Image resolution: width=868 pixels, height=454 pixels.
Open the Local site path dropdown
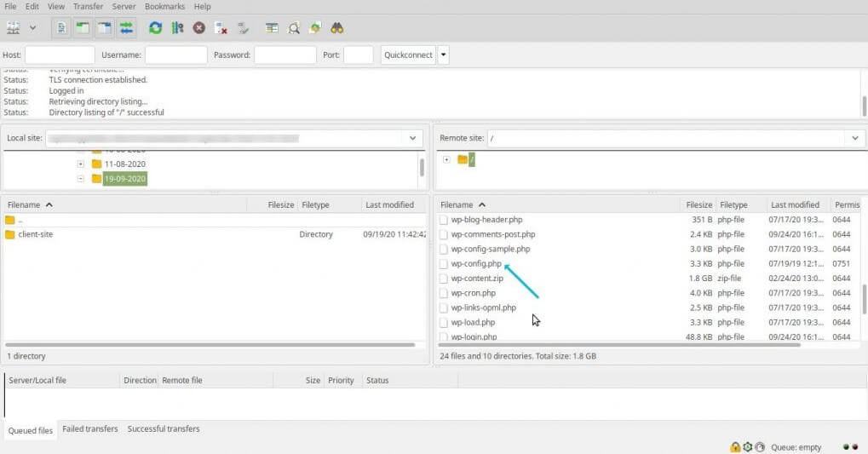(x=413, y=138)
